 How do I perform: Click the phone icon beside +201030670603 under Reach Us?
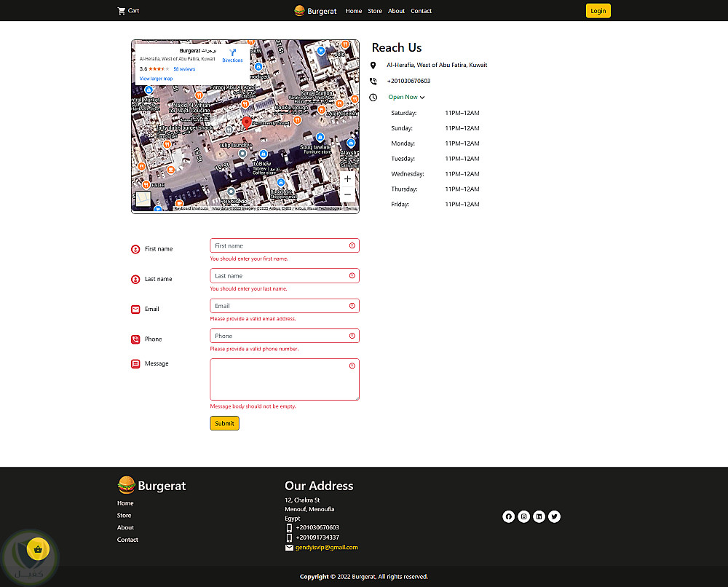373,82
